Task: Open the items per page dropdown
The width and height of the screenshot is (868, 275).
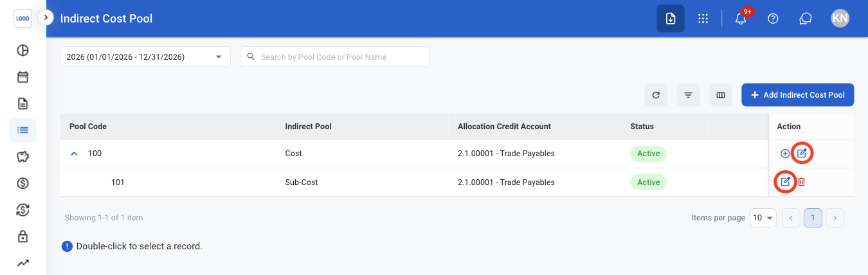Action: 763,218
